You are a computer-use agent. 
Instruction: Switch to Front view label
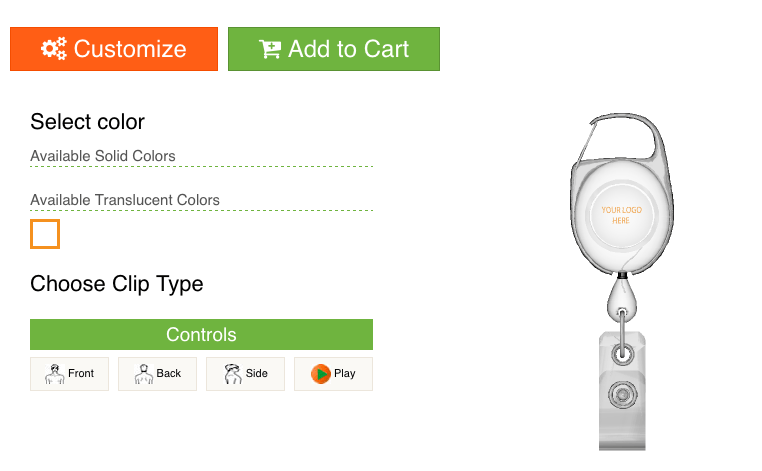pos(81,373)
